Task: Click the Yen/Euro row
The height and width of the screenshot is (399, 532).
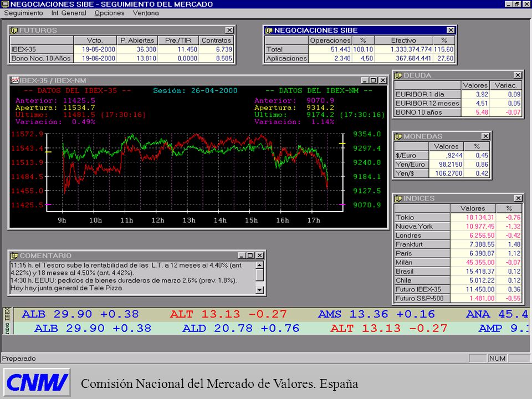Action: coord(442,165)
